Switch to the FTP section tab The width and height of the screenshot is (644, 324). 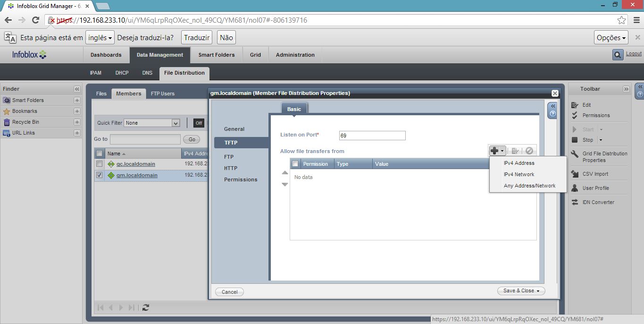point(229,157)
